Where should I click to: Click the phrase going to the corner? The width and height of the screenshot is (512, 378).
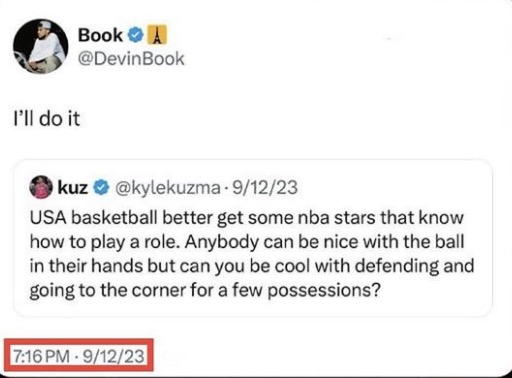[108, 291]
